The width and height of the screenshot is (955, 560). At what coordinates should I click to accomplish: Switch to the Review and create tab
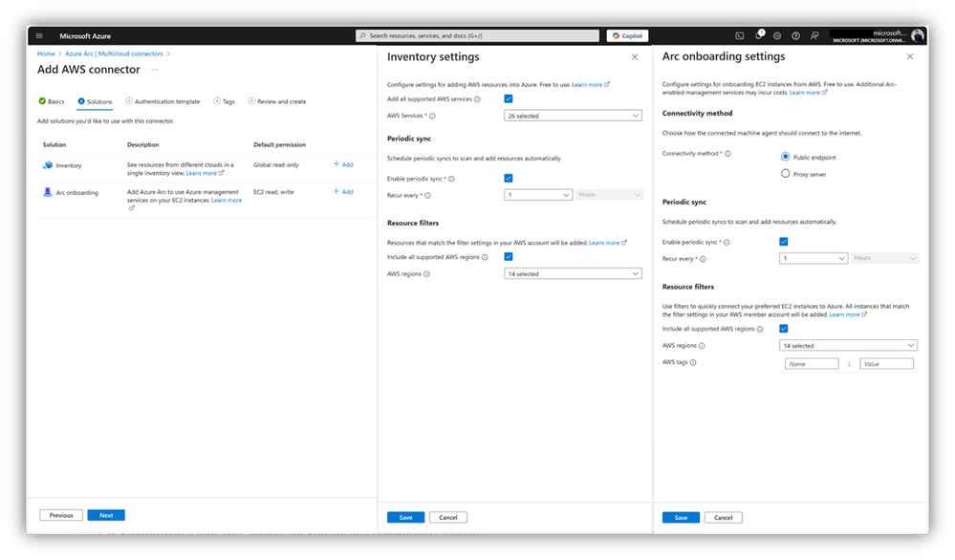(x=277, y=101)
